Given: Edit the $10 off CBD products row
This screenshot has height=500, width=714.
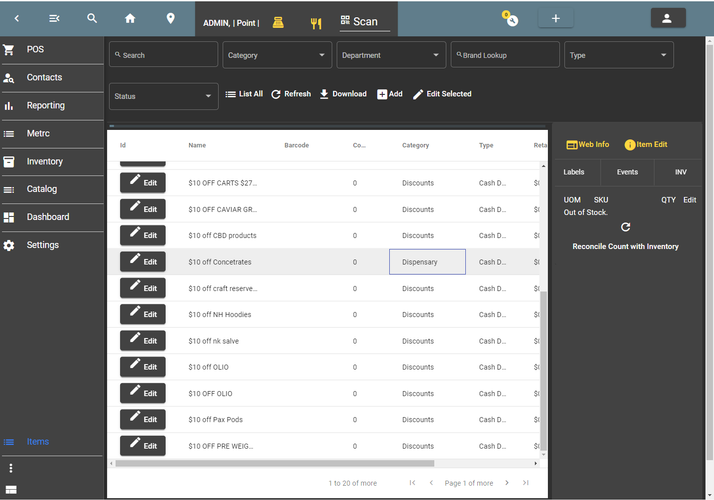Looking at the screenshot, I should point(143,235).
